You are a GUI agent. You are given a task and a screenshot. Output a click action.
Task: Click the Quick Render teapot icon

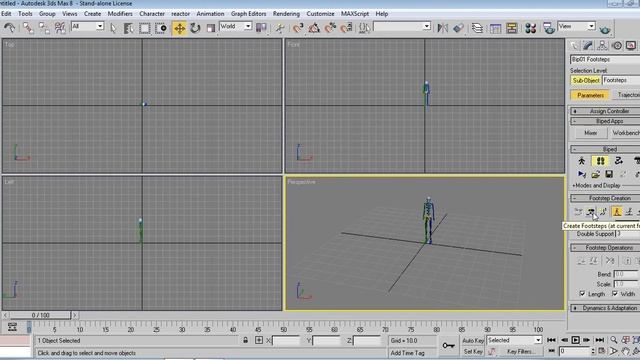(x=605, y=29)
